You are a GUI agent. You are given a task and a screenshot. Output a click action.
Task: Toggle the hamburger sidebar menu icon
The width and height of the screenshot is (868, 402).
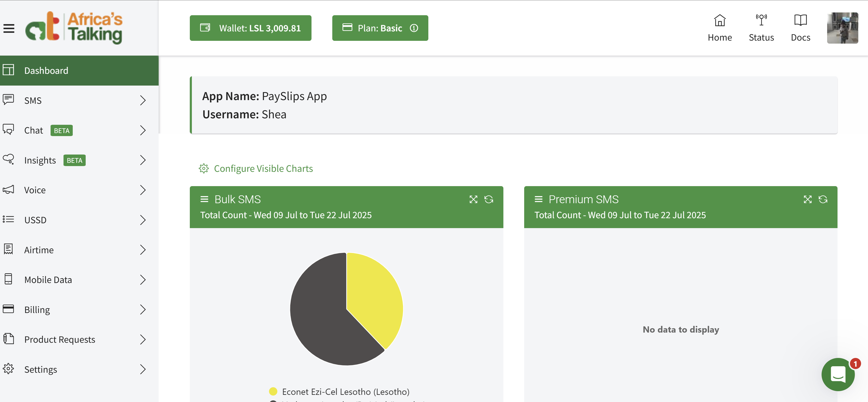click(x=9, y=28)
